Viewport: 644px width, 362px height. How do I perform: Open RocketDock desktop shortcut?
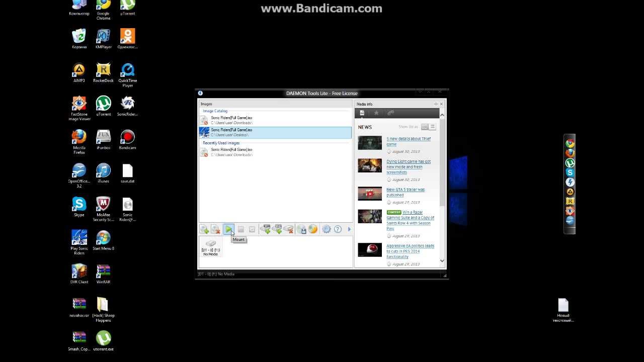click(103, 73)
